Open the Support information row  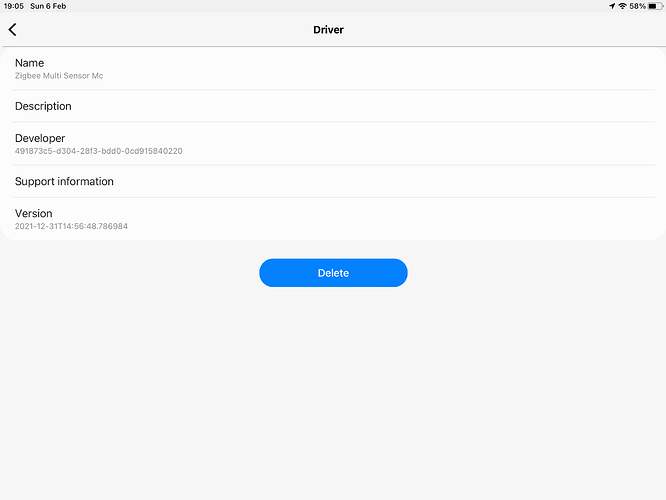coord(333,181)
